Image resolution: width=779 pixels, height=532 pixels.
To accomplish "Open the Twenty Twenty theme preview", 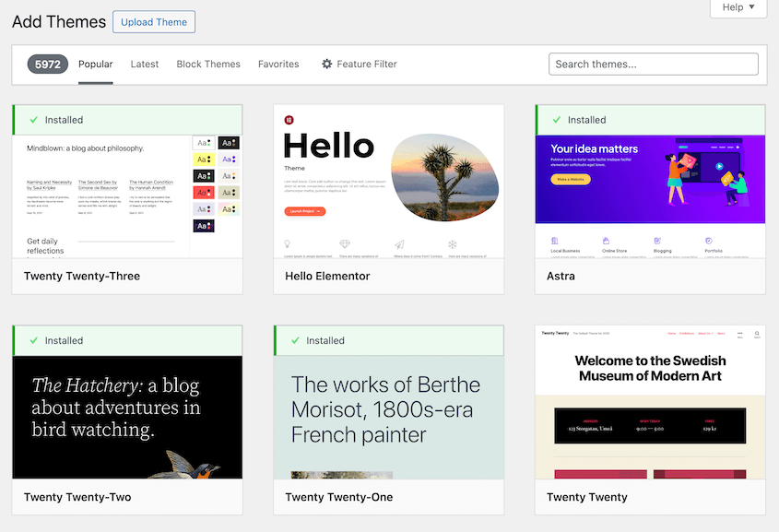I will [x=650, y=402].
